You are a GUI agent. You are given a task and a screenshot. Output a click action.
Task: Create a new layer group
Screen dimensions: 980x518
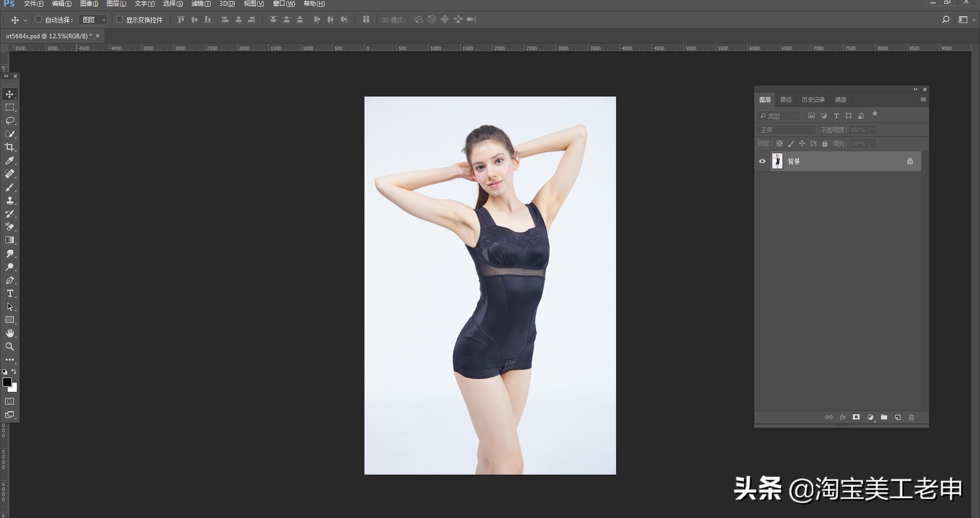pos(884,417)
